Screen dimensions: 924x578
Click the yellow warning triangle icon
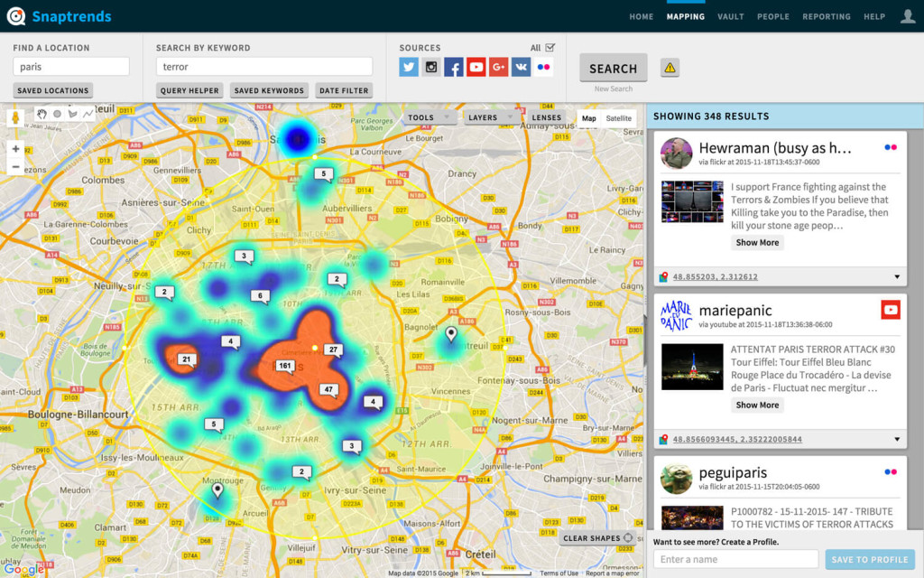[x=670, y=68]
